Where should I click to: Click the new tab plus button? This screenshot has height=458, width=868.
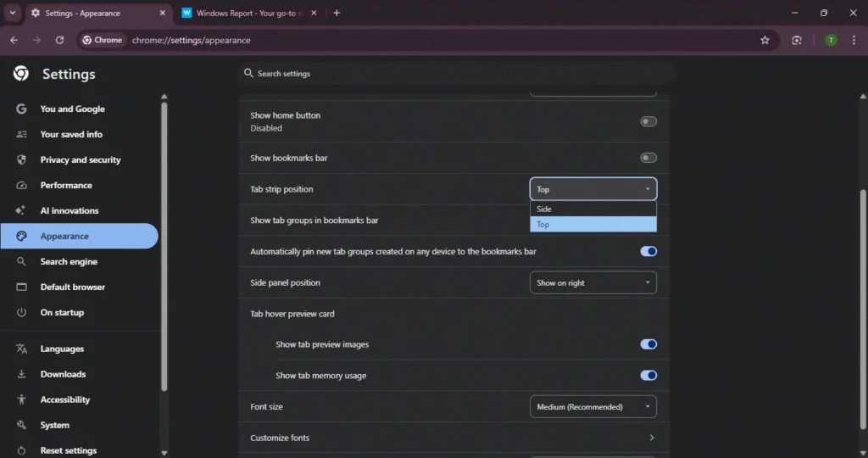coord(337,13)
